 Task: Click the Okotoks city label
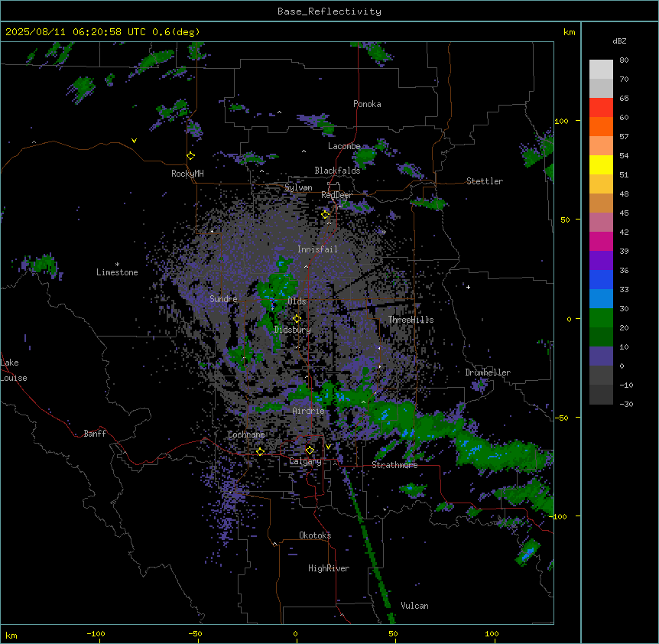[315, 535]
